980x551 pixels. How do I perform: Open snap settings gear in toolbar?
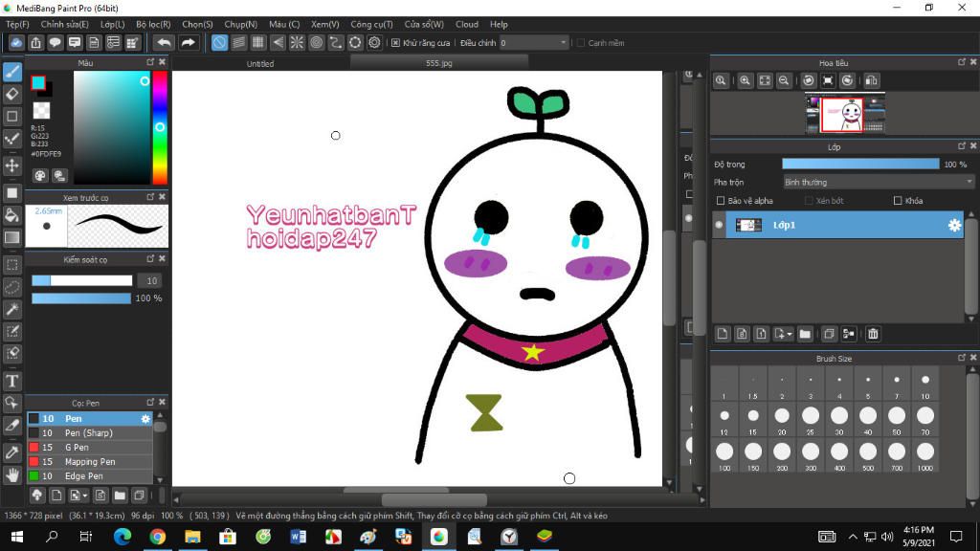click(374, 42)
